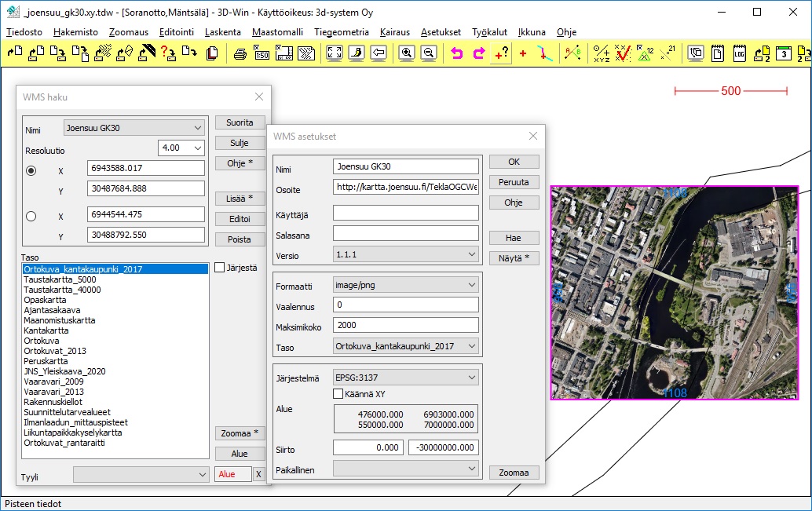Click the Maksimikoko field showing 2000
The image size is (812, 511).
click(405, 325)
